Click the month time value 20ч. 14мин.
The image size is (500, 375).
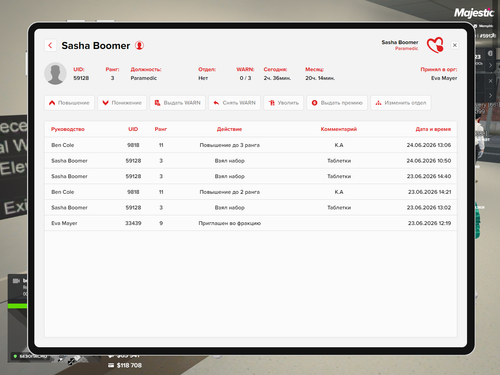[320, 78]
